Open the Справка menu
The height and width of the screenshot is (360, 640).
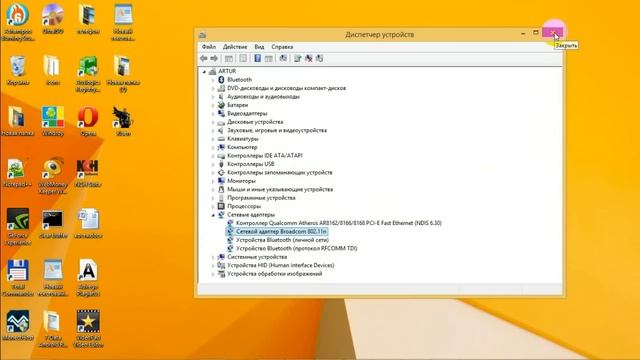(282, 47)
